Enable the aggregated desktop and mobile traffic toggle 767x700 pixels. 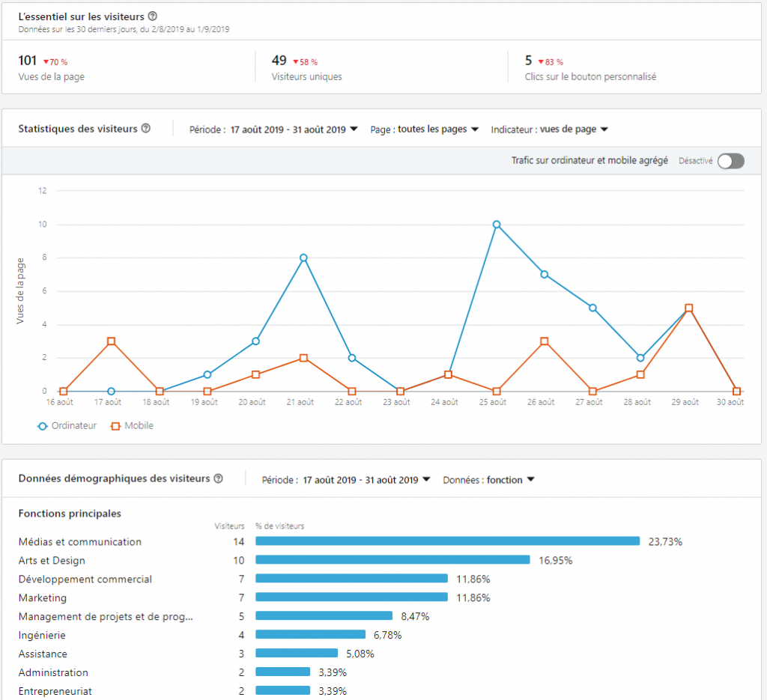tap(730, 161)
